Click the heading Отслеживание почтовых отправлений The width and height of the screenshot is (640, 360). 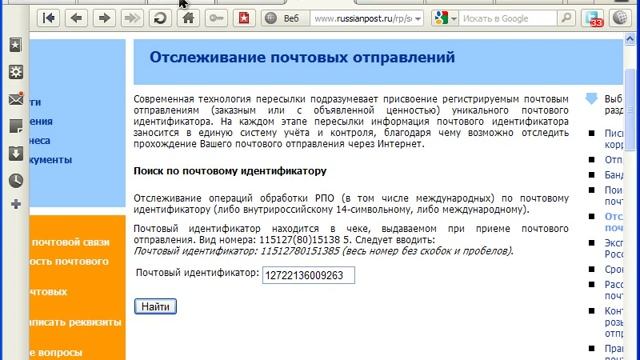point(302,57)
